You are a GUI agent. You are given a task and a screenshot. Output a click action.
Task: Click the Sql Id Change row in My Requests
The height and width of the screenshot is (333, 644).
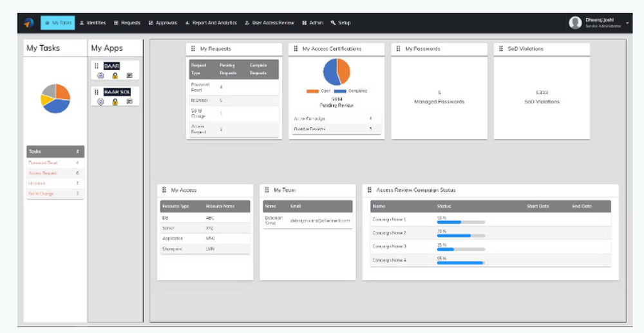click(x=234, y=113)
